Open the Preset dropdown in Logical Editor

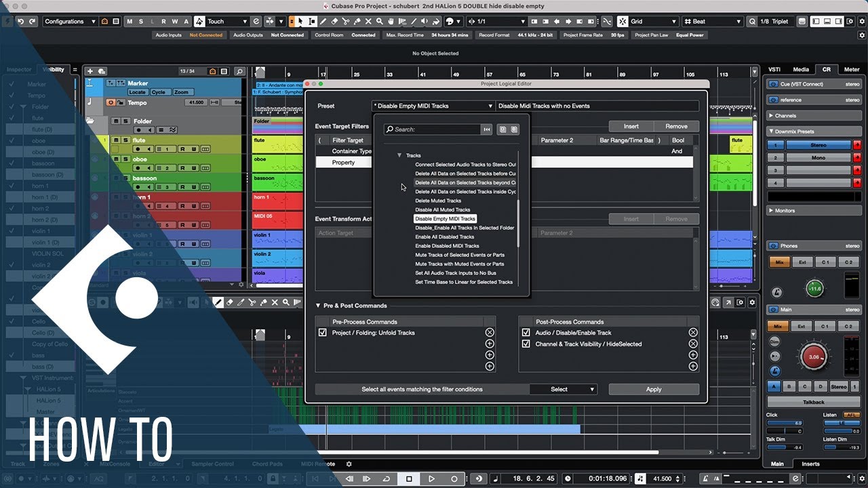433,106
